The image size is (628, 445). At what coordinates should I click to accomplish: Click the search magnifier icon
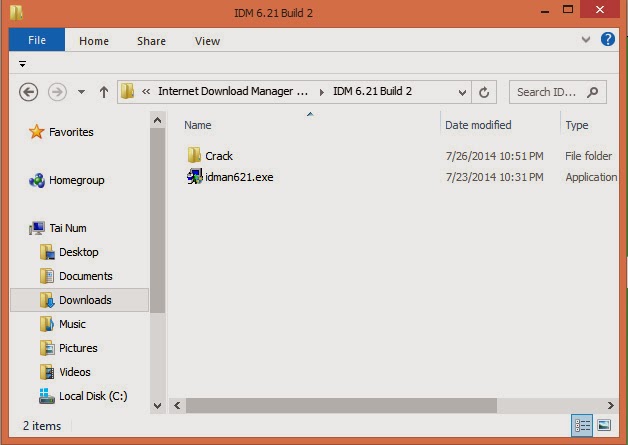tap(592, 92)
